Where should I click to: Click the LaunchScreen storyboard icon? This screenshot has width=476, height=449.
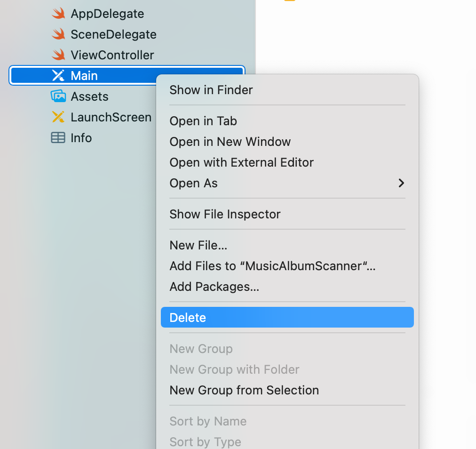tap(58, 117)
